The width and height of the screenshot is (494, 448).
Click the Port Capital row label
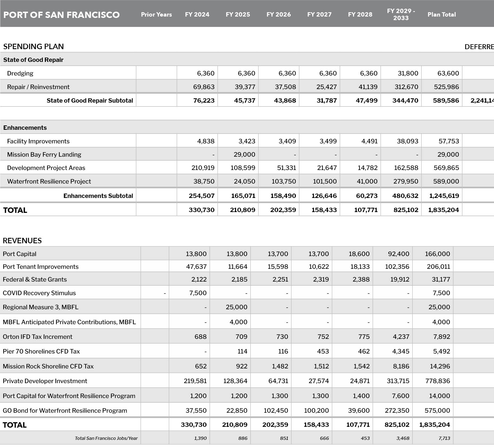20,254
